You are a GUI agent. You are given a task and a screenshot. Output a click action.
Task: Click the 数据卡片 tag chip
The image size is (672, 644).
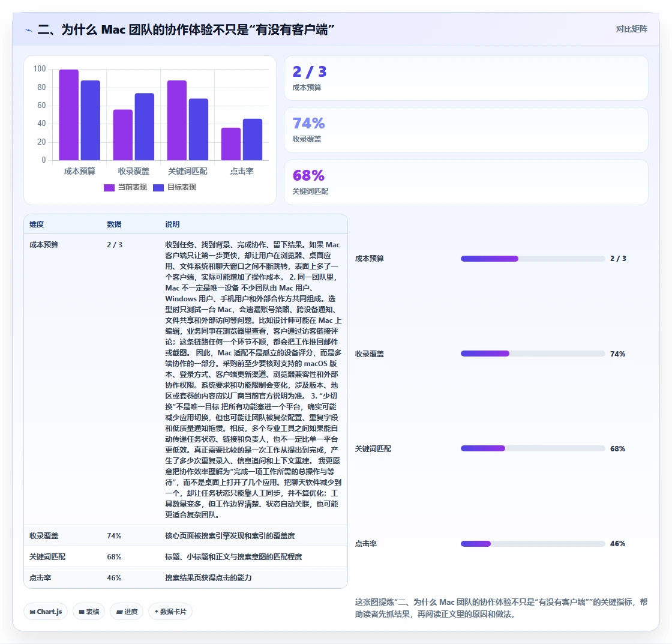pyautogui.click(x=170, y=612)
